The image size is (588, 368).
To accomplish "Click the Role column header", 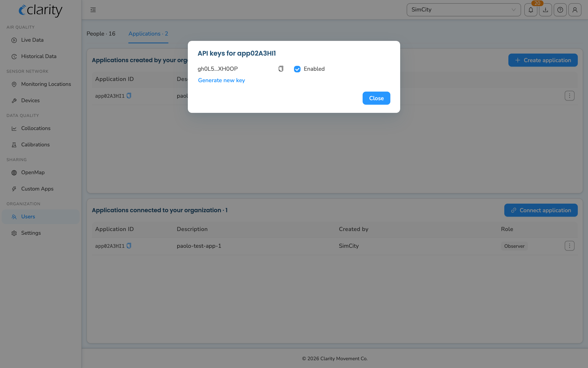I will click(x=507, y=229).
